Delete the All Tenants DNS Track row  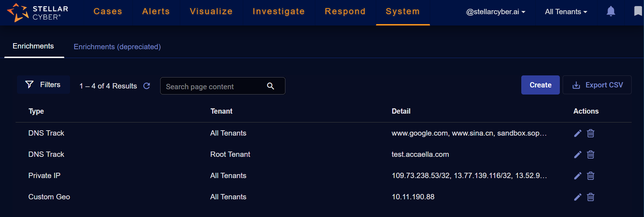[591, 133]
